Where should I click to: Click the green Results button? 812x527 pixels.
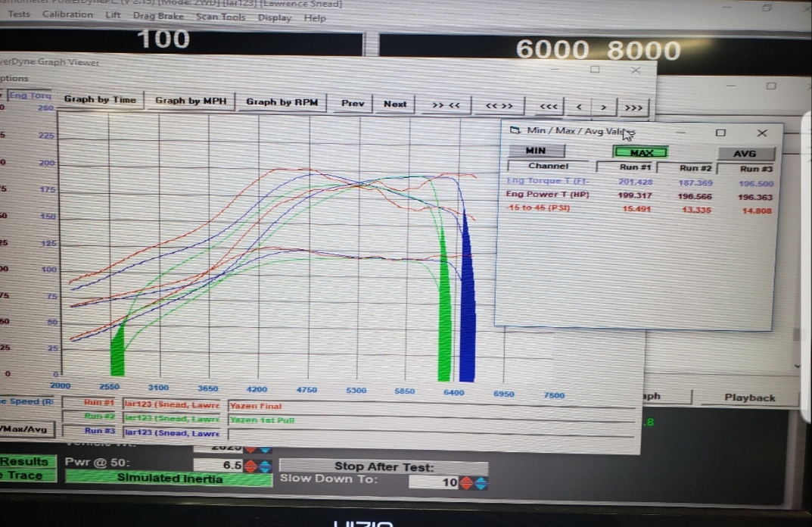tap(27, 461)
